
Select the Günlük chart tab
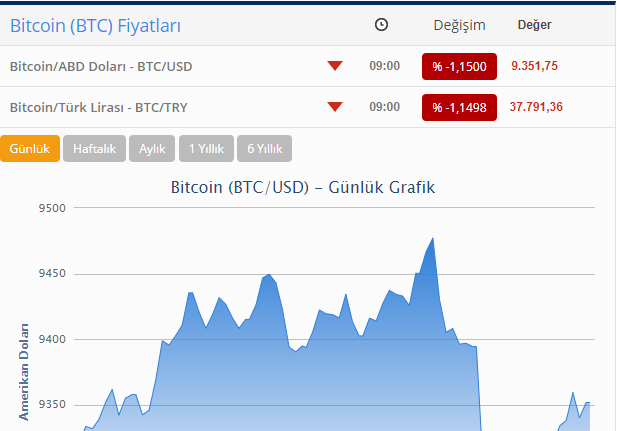point(30,148)
